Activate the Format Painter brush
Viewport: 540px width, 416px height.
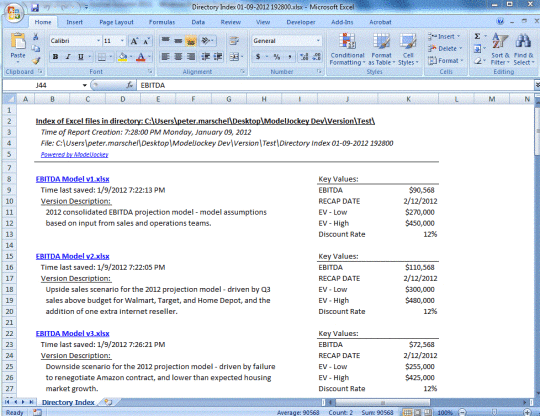click(36, 61)
